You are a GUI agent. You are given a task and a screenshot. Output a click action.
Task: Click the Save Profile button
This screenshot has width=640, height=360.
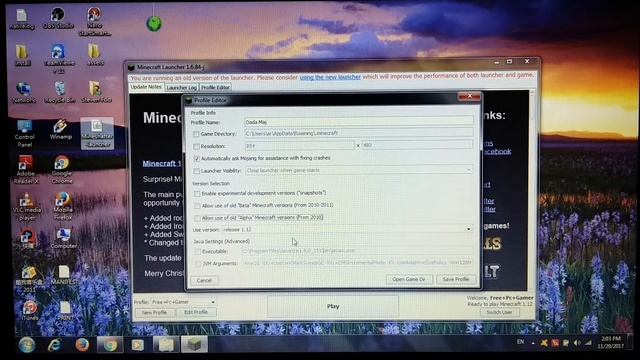tap(456, 279)
